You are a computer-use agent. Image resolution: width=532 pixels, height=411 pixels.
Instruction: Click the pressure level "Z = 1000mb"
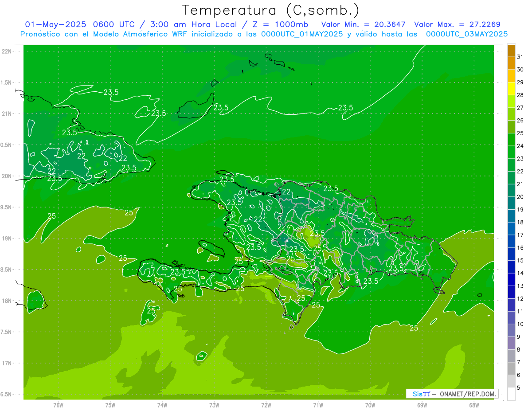[x=280, y=24]
